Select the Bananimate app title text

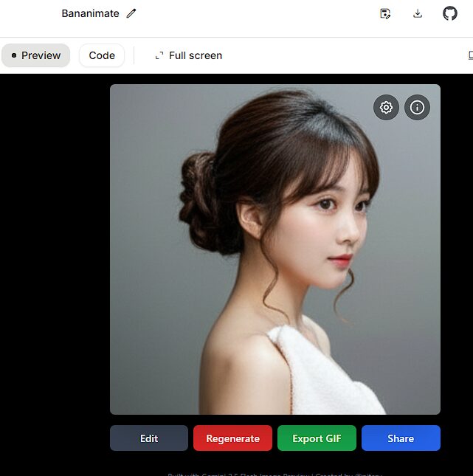click(x=90, y=13)
